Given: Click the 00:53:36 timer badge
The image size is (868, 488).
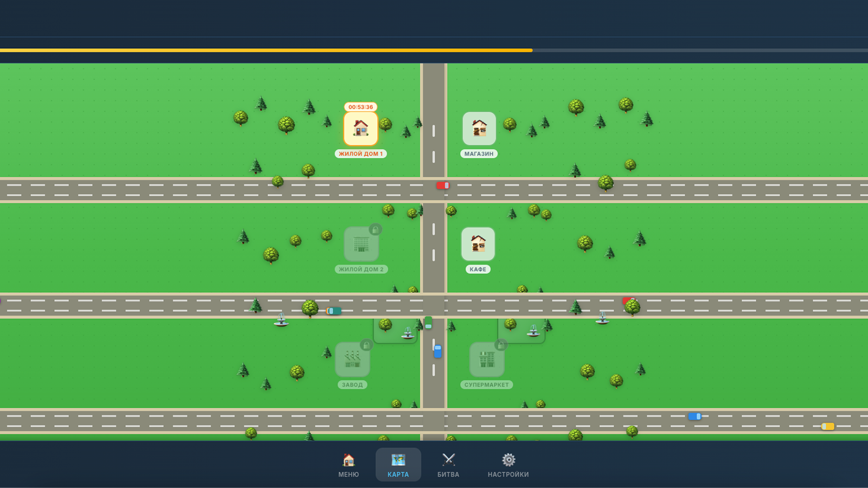Looking at the screenshot, I should coord(361,107).
